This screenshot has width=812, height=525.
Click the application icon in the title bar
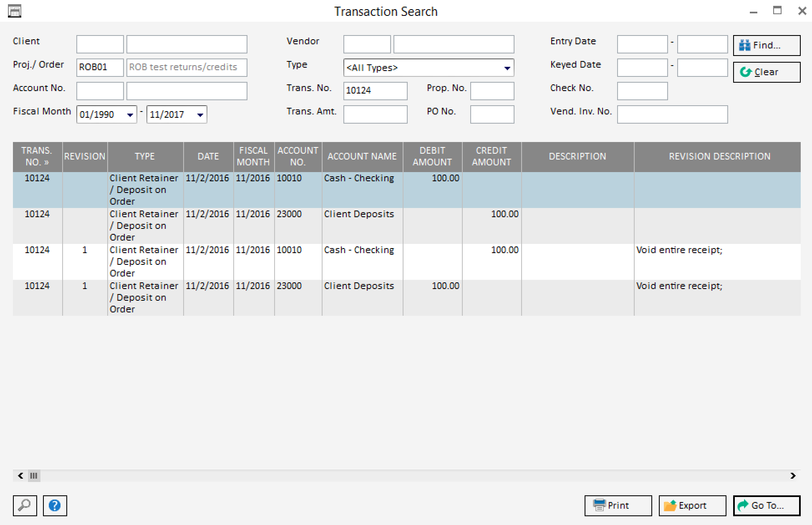15,11
